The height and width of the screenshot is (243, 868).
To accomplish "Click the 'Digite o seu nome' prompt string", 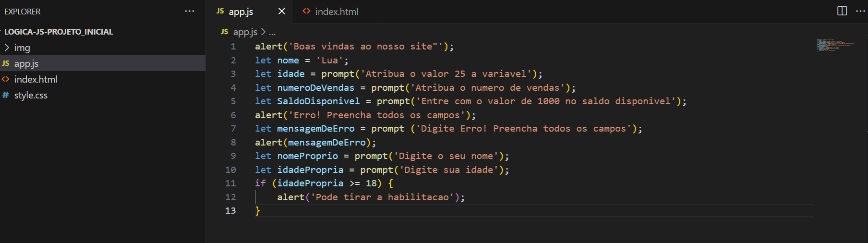I will point(446,156).
